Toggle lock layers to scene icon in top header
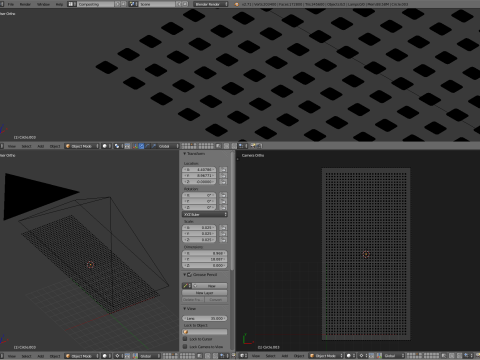 (218, 146)
